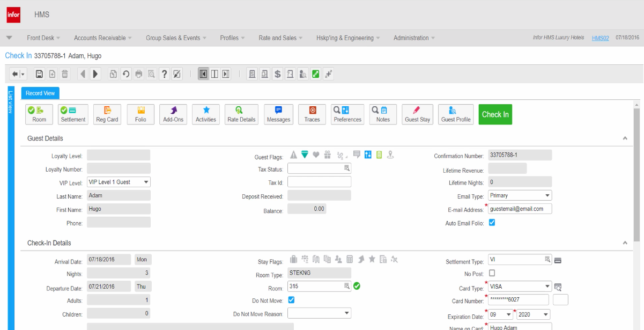
Task: Collapse the Guest Details section
Action: click(x=625, y=138)
